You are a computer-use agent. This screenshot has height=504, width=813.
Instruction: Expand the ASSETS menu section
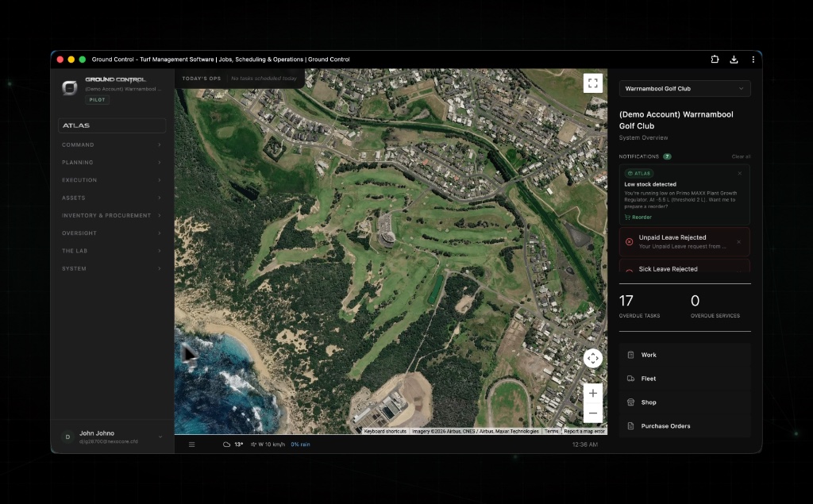(111, 198)
